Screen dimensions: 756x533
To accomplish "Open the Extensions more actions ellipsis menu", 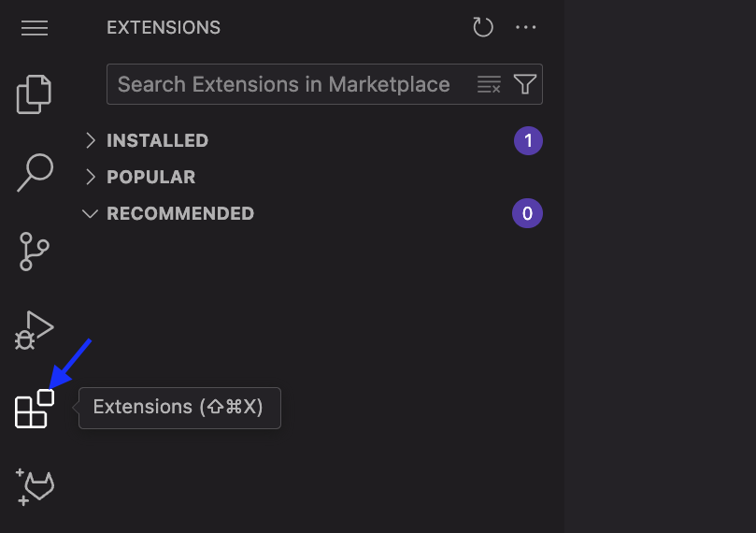I will (526, 28).
